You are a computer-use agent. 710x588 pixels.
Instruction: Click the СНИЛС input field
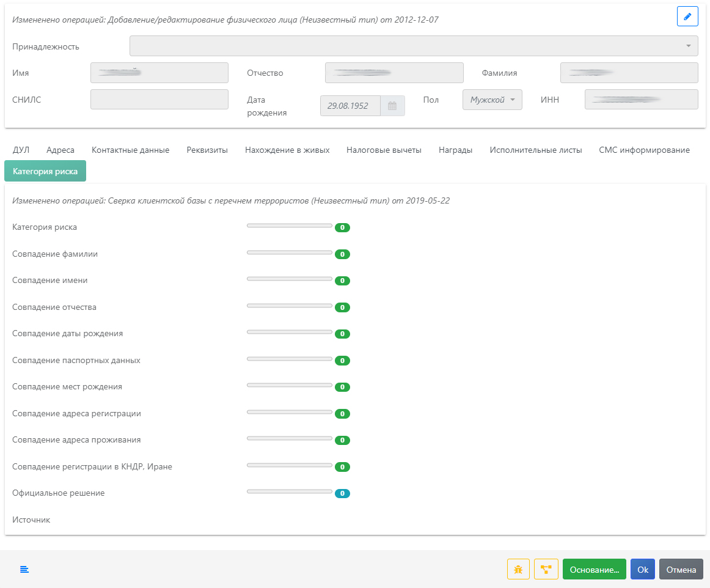159,100
